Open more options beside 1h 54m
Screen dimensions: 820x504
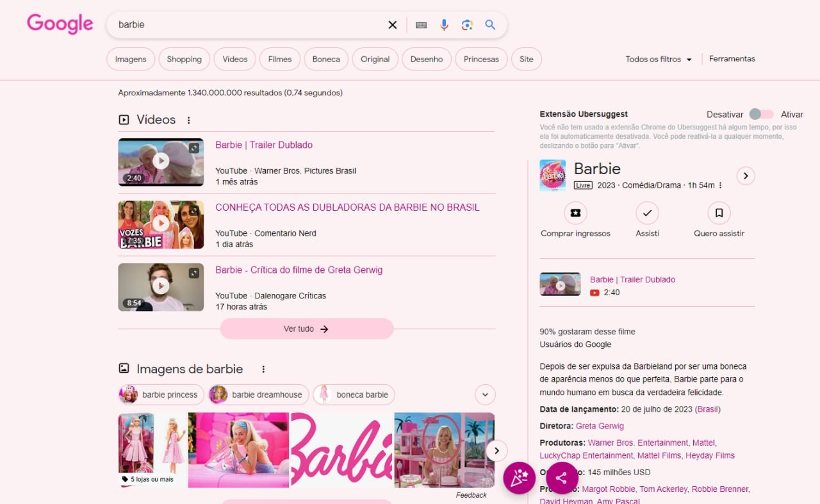pyautogui.click(x=721, y=185)
